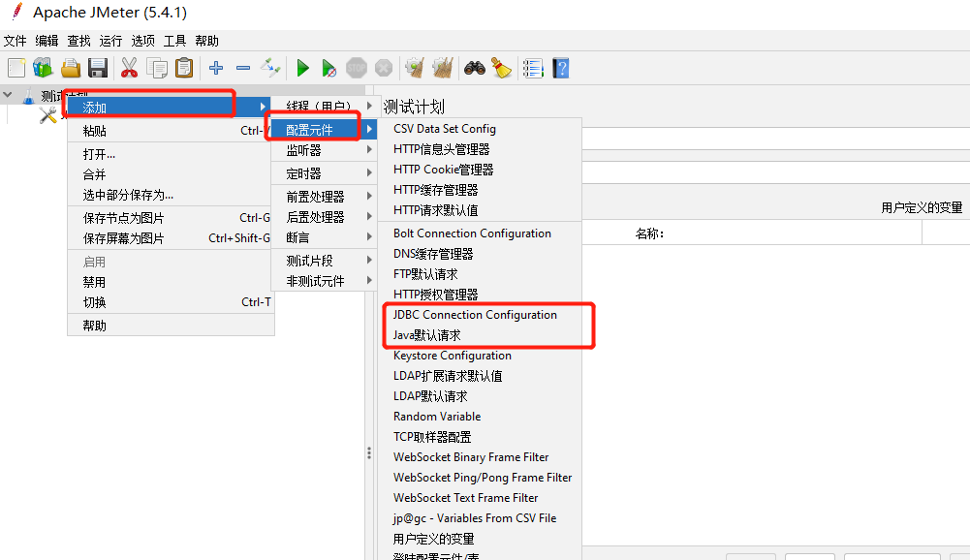
Task: Click the Copy icon in toolbar
Action: (157, 68)
